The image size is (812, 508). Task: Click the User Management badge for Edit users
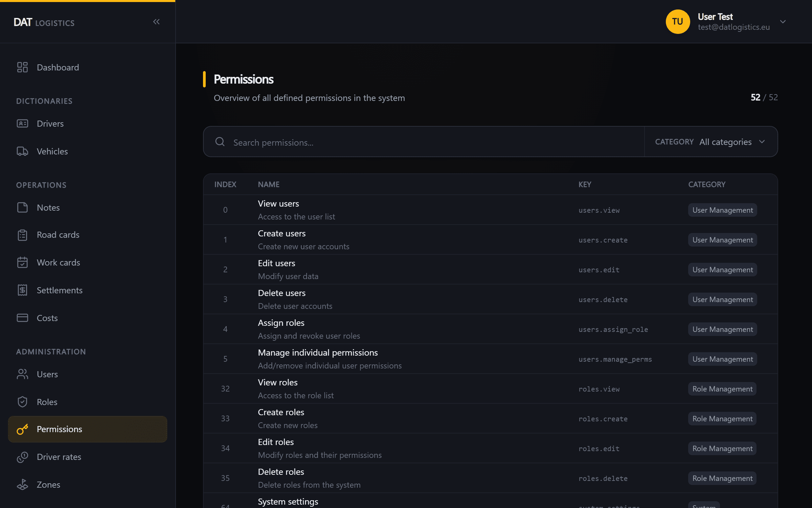click(723, 270)
